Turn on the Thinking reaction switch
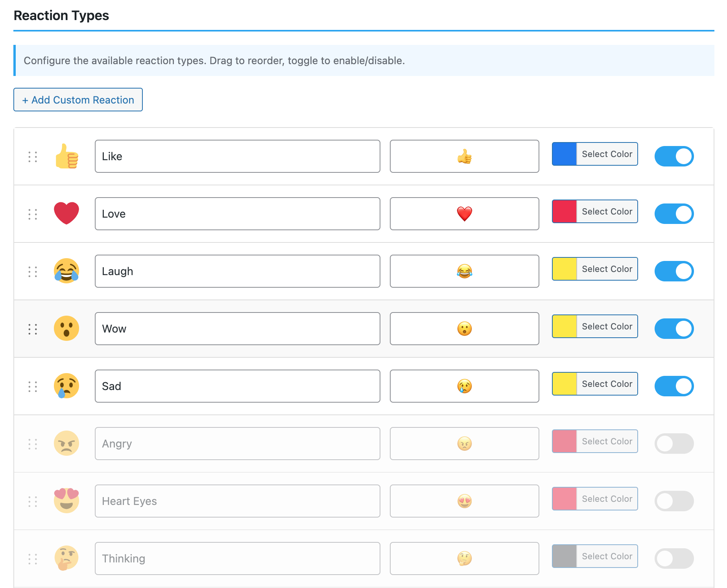 point(674,558)
